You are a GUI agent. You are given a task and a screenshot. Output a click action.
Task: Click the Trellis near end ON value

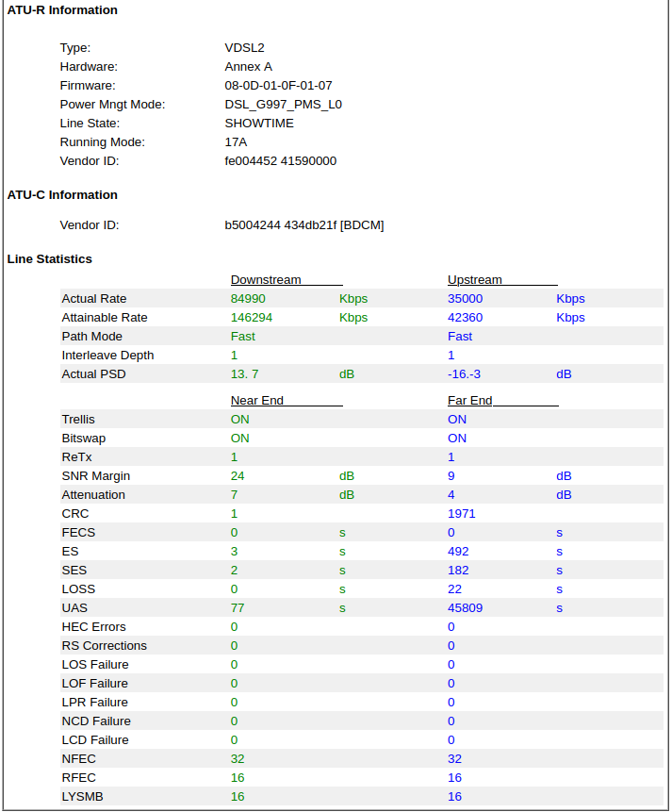pos(239,420)
